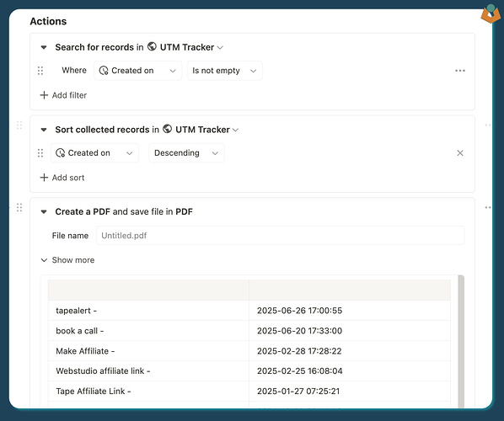Viewport: 504px width, 421px height.
Task: Click the PDF preview vertical scrollbar
Action: tap(461, 341)
